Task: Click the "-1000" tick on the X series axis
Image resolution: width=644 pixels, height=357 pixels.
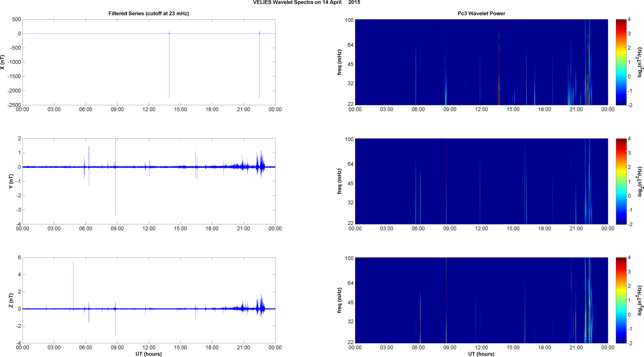Action: pos(13,62)
